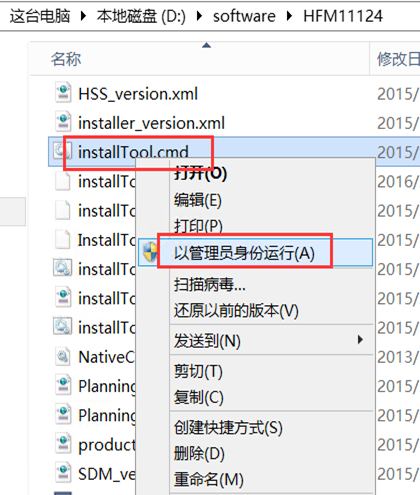Select 编辑(E) in the context menu
This screenshot has width=420, height=495.
[x=198, y=200]
